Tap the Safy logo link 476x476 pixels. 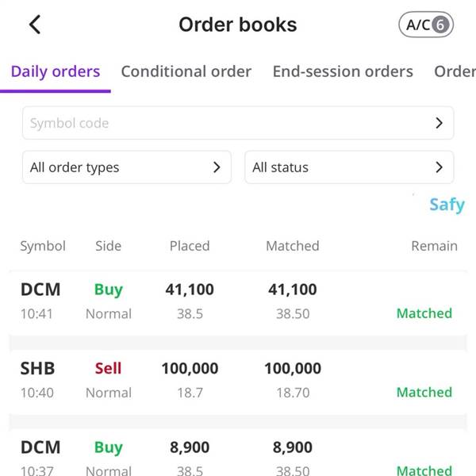click(447, 205)
